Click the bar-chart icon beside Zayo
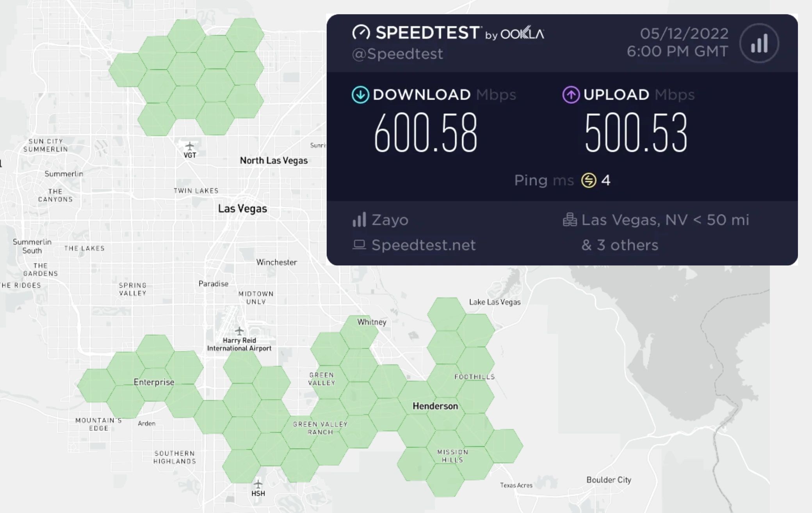This screenshot has height=513, width=812. point(359,220)
